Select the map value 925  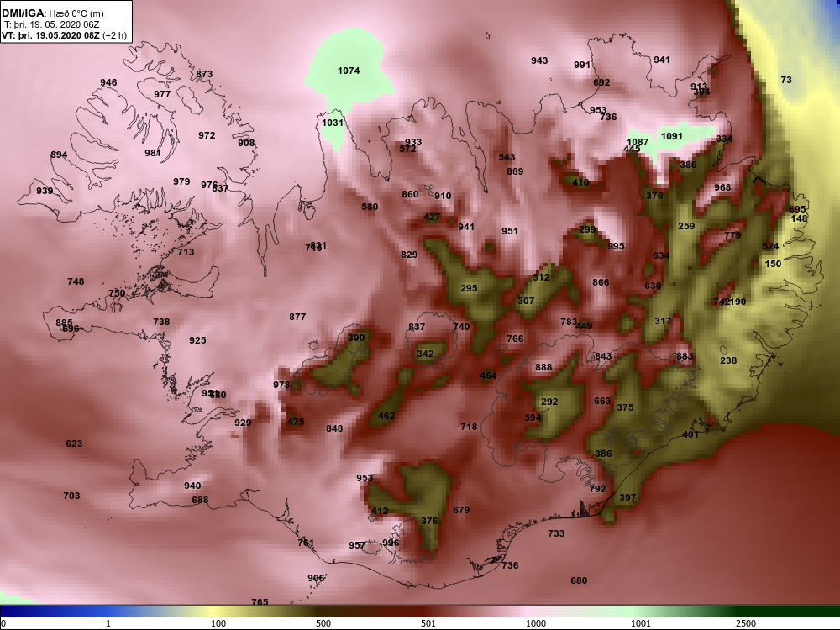[x=197, y=340]
